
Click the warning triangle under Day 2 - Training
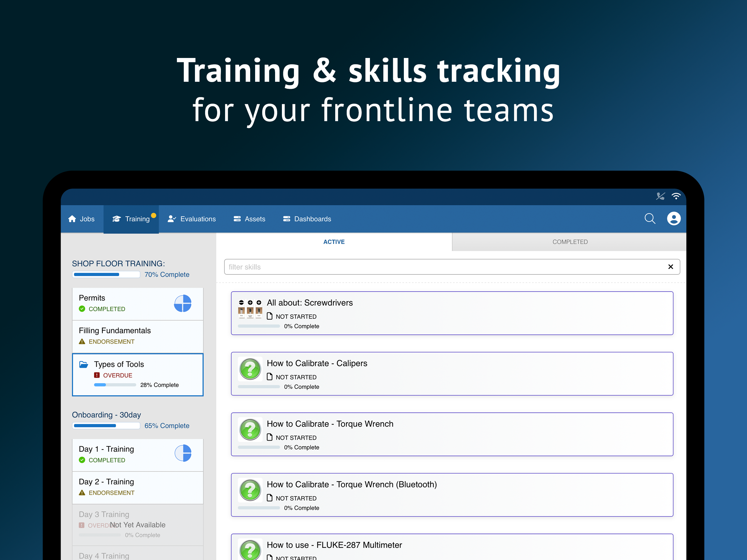click(x=82, y=492)
